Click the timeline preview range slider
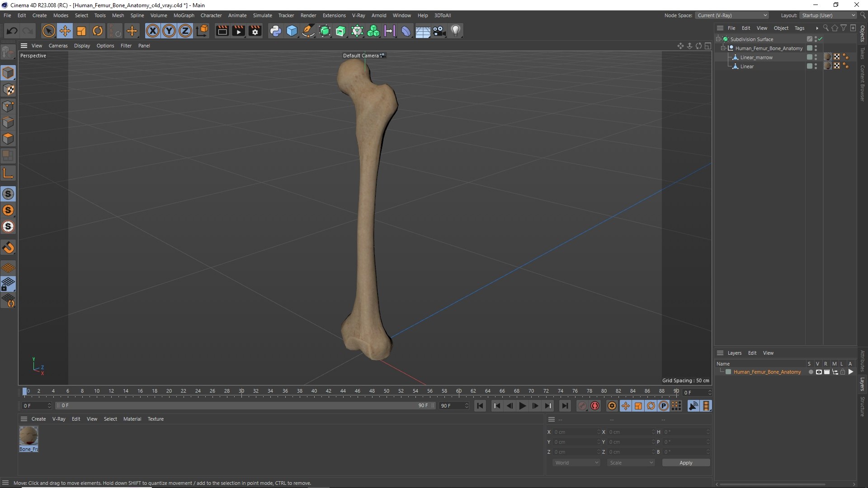Viewport: 868px width, 488px height. (245, 406)
